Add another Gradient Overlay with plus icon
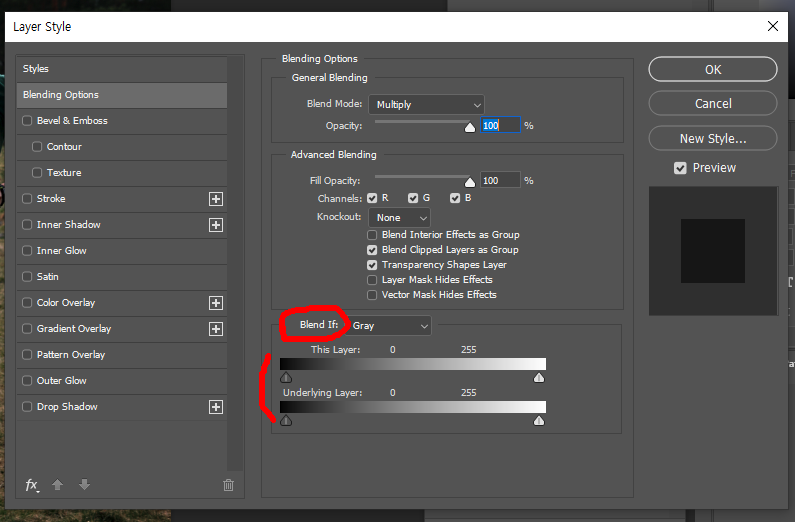 pos(216,329)
